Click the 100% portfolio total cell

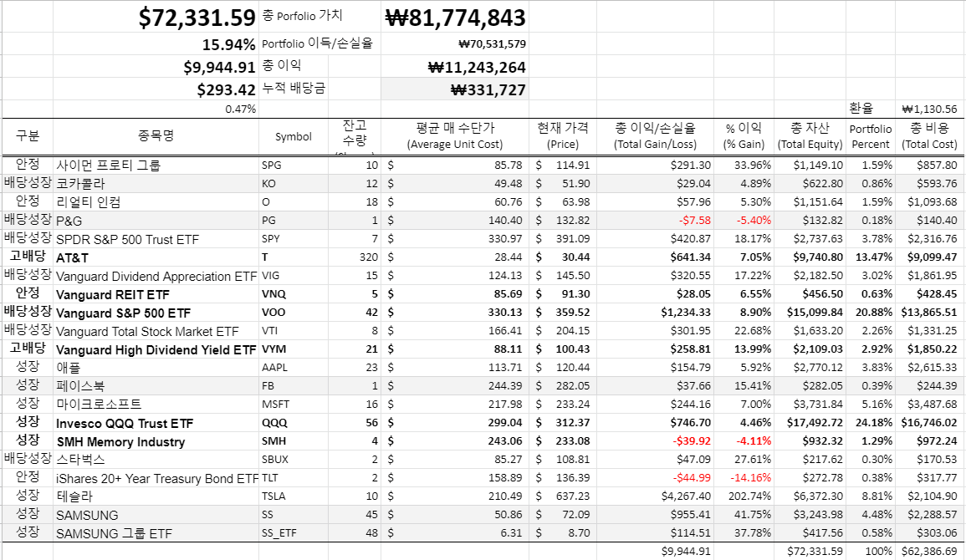coord(871,552)
